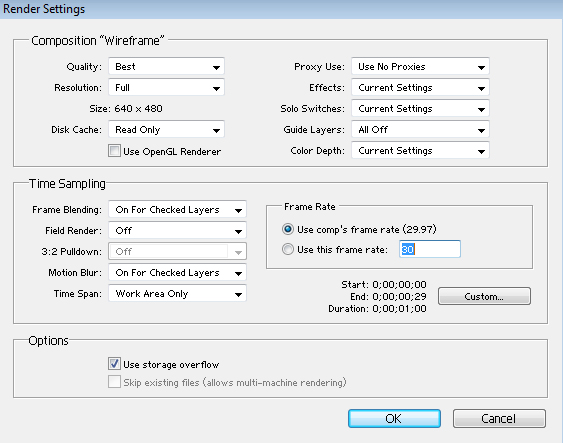Expand the Resolution dropdown showing Full
The image size is (563, 443).
[x=166, y=88]
